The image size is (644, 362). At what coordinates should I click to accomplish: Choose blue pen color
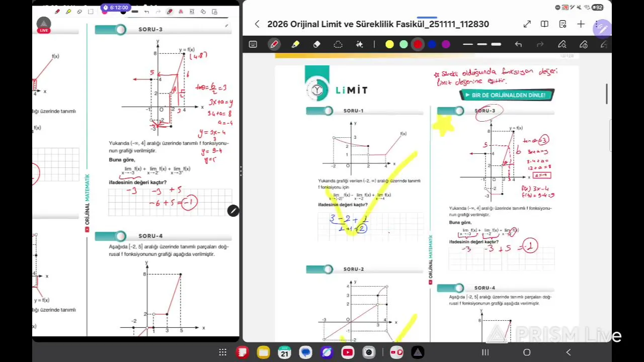[x=432, y=44]
